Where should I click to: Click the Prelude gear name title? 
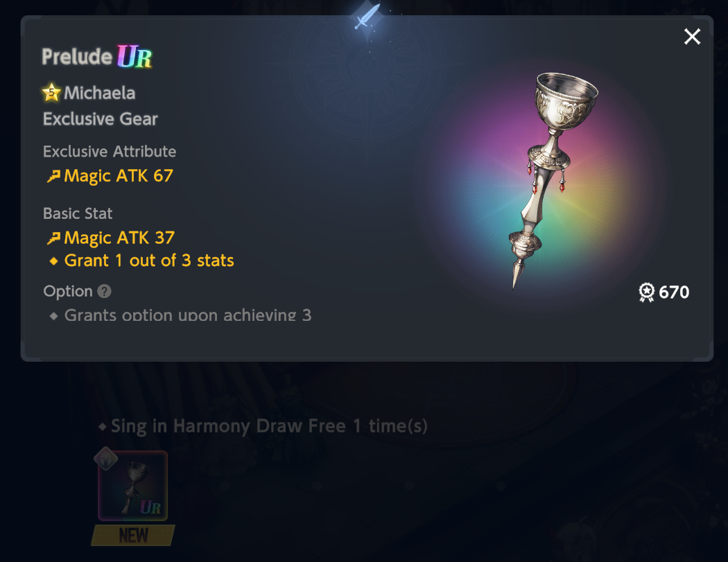pos(77,57)
